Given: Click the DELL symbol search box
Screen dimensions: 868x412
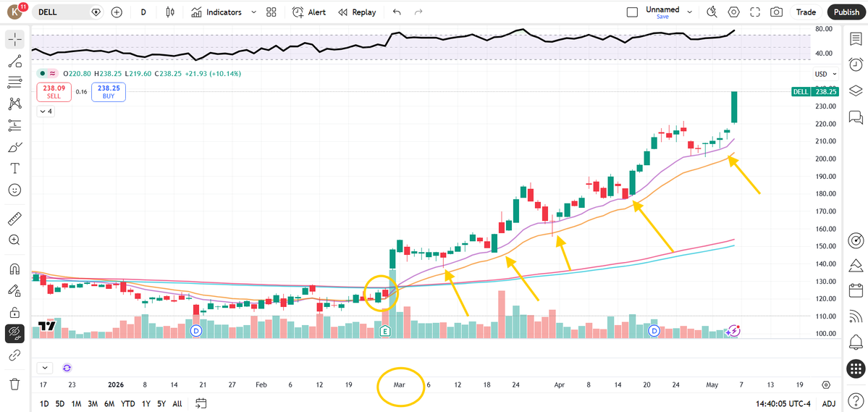Looking at the screenshot, I should (69, 12).
